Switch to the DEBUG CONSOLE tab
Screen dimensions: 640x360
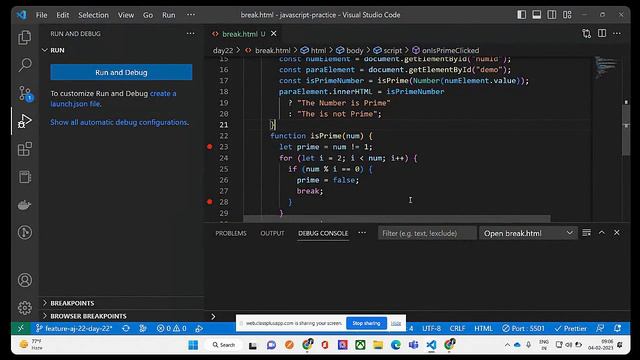[323, 233]
